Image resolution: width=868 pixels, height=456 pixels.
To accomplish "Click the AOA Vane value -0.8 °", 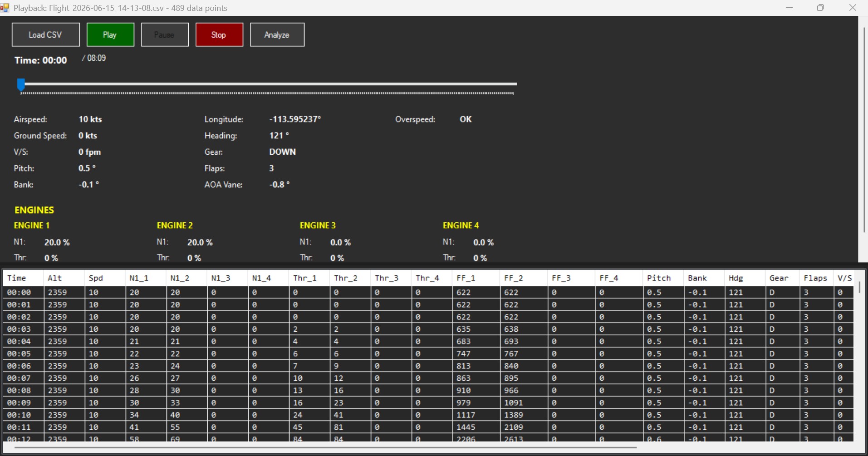I will [x=279, y=185].
